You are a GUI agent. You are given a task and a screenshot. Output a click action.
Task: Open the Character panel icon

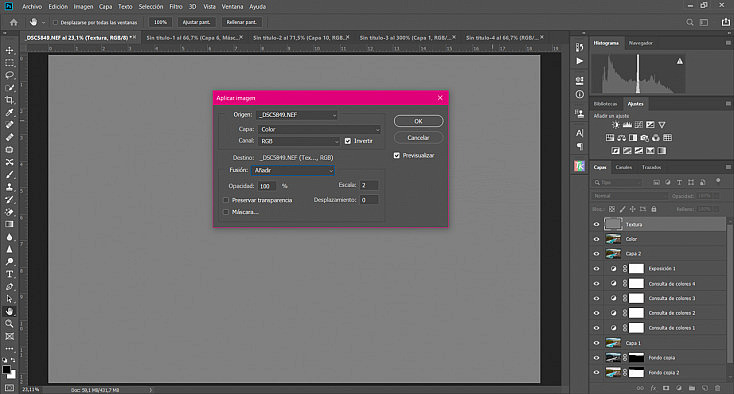580,133
